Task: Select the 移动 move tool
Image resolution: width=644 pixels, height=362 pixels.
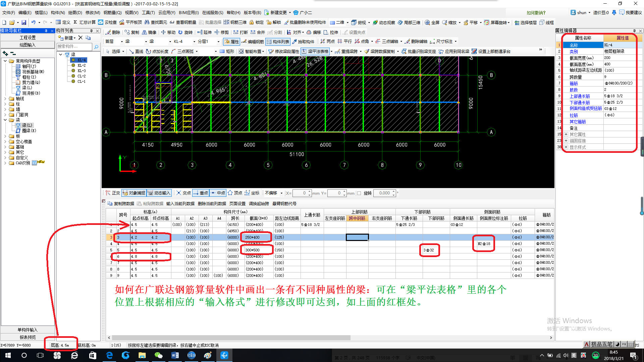Action: (168, 32)
